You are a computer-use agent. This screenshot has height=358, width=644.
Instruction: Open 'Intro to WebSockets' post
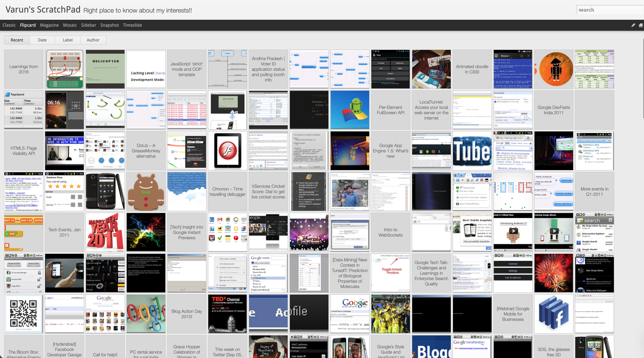click(391, 232)
